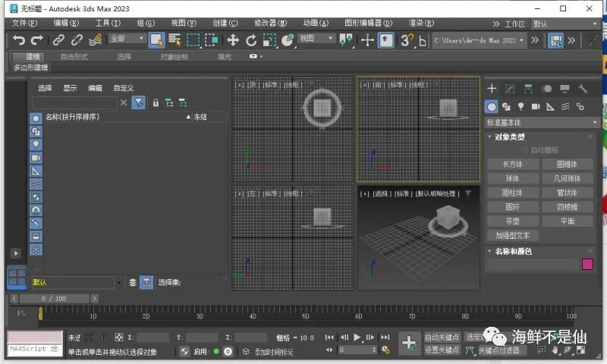
Task: Click the Play Animation button
Action: pyautogui.click(x=357, y=337)
